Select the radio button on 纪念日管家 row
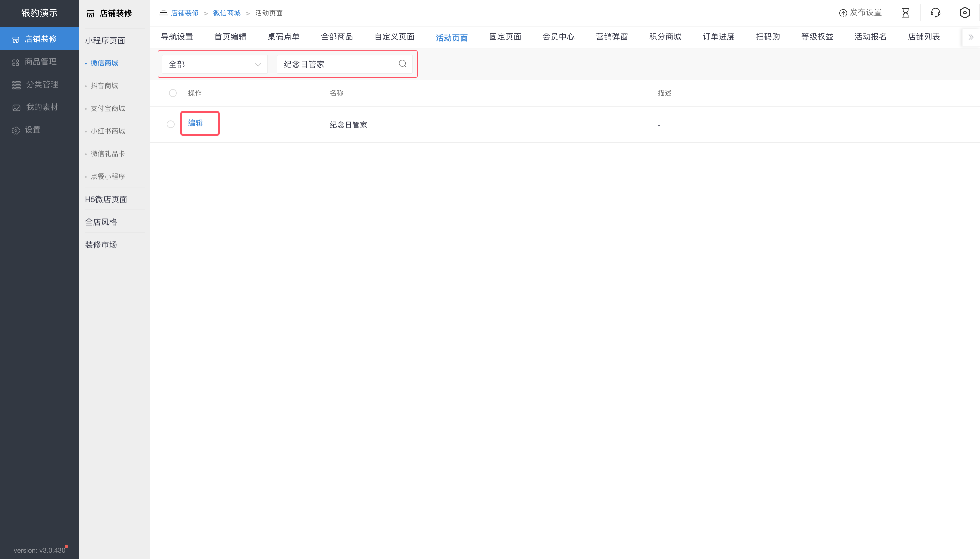This screenshot has width=980, height=559. [x=171, y=124]
